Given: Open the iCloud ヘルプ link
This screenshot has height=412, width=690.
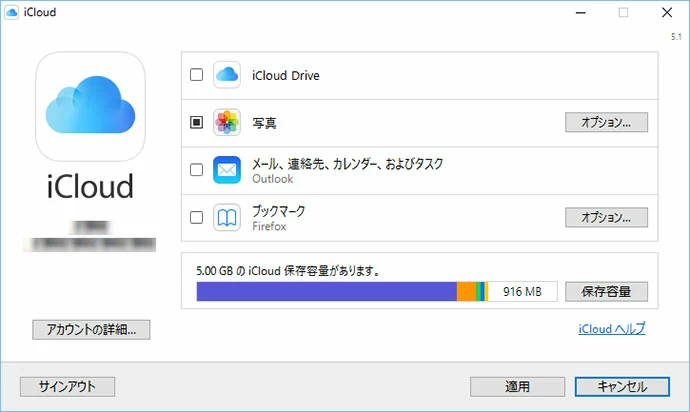Looking at the screenshot, I should tap(611, 328).
